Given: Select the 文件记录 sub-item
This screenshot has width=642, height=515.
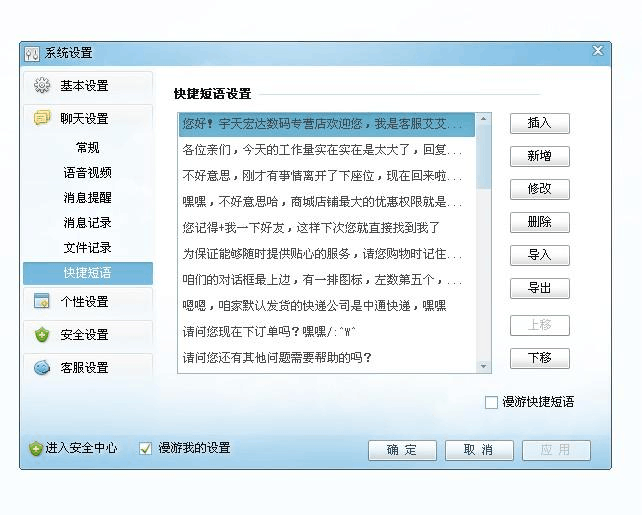Looking at the screenshot, I should [88, 247].
